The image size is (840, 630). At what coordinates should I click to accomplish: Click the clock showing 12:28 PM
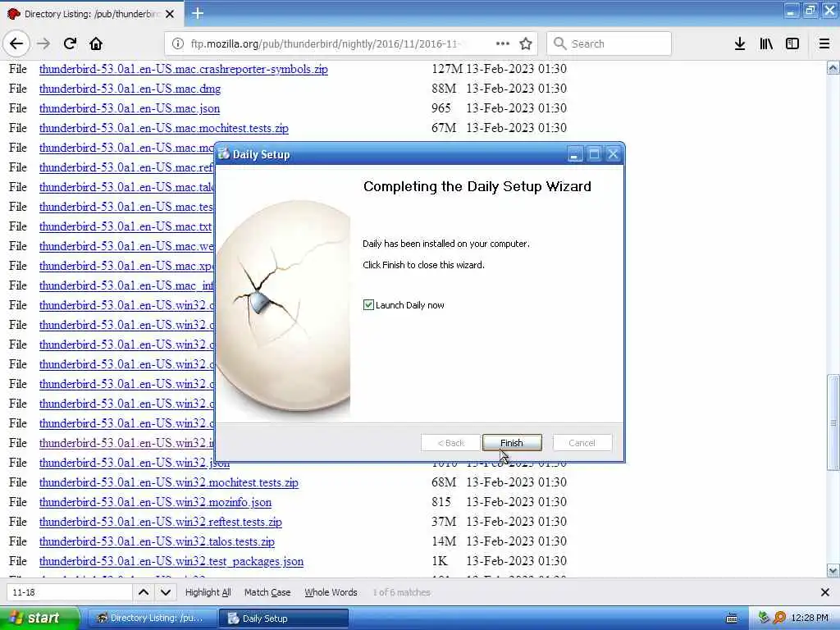[810, 619]
